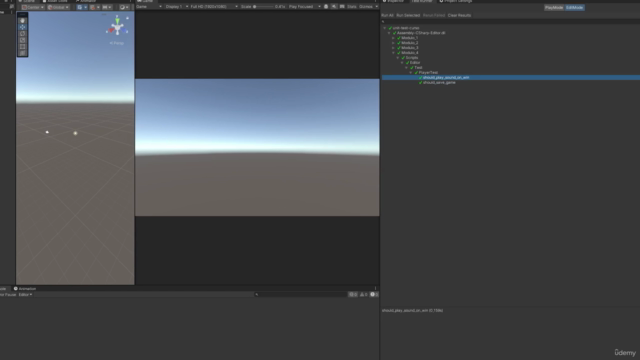Toggle Stats in Game view
Image resolution: width=640 pixels, height=360 pixels.
tap(351, 7)
